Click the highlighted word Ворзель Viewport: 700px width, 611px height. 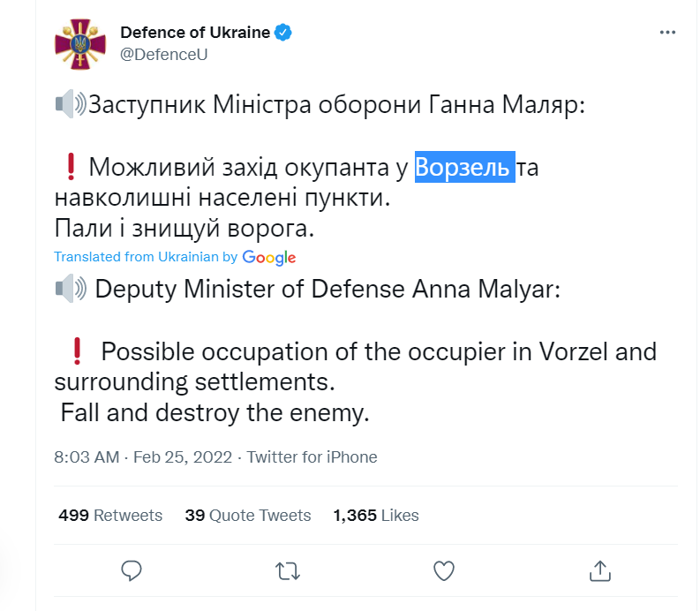(463, 167)
